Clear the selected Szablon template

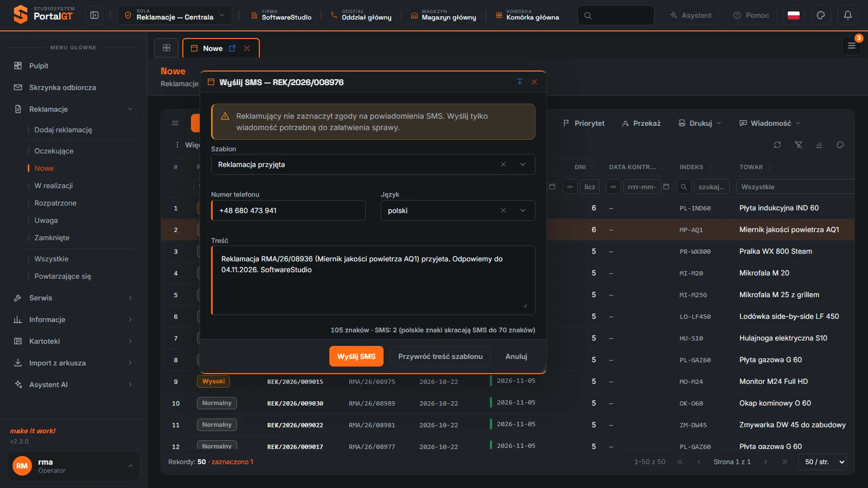tap(503, 164)
